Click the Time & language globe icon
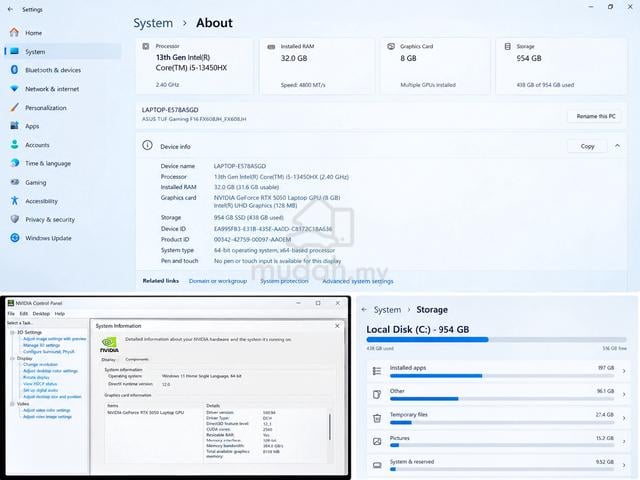Screen dimensions: 640x480 tap(15, 163)
